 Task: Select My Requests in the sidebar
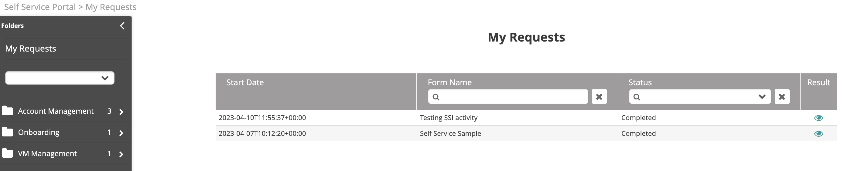[x=31, y=49]
